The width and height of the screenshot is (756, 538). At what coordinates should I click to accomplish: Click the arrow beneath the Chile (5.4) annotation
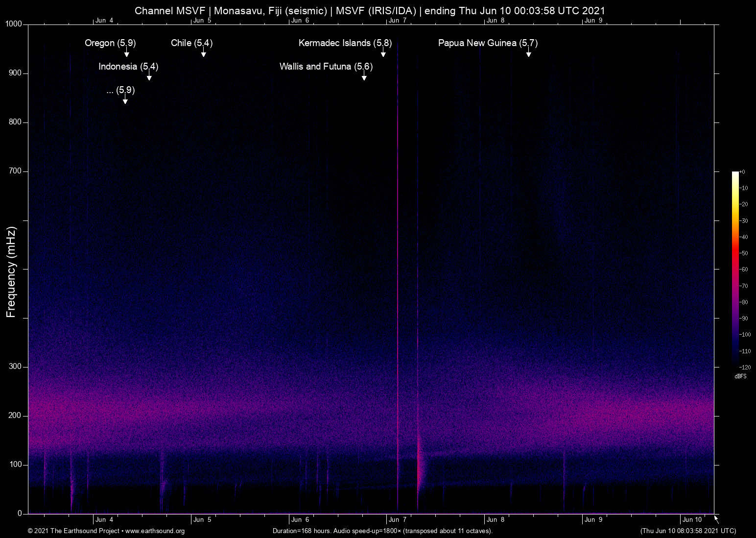click(203, 53)
